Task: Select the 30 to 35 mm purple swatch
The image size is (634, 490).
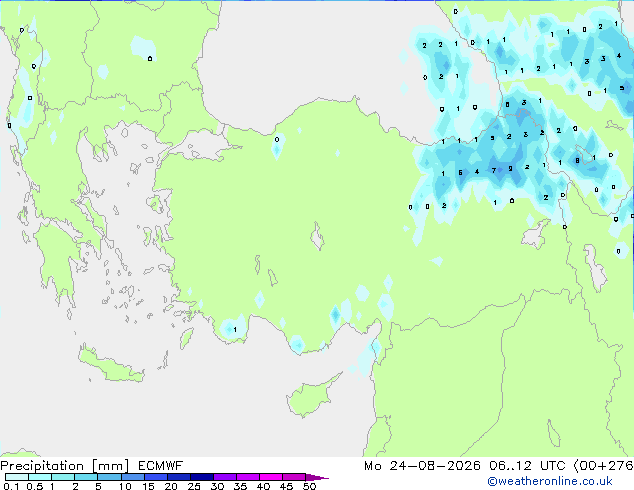Action: click(x=224, y=477)
